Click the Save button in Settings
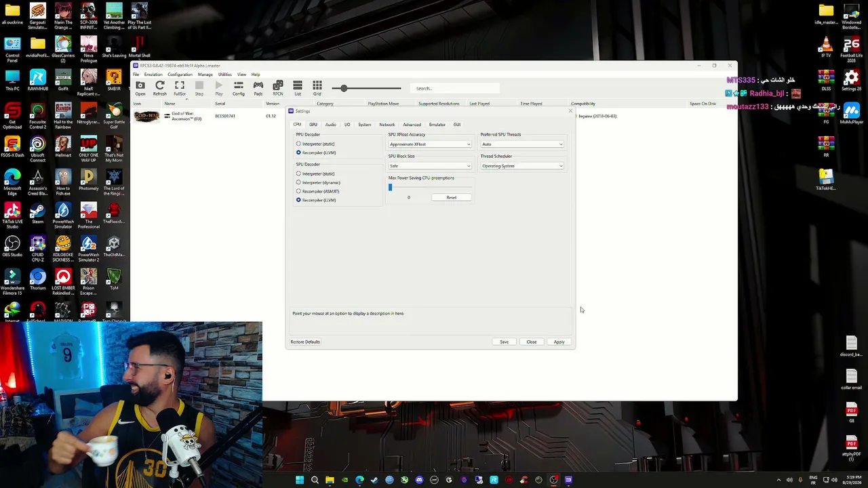 pos(504,342)
